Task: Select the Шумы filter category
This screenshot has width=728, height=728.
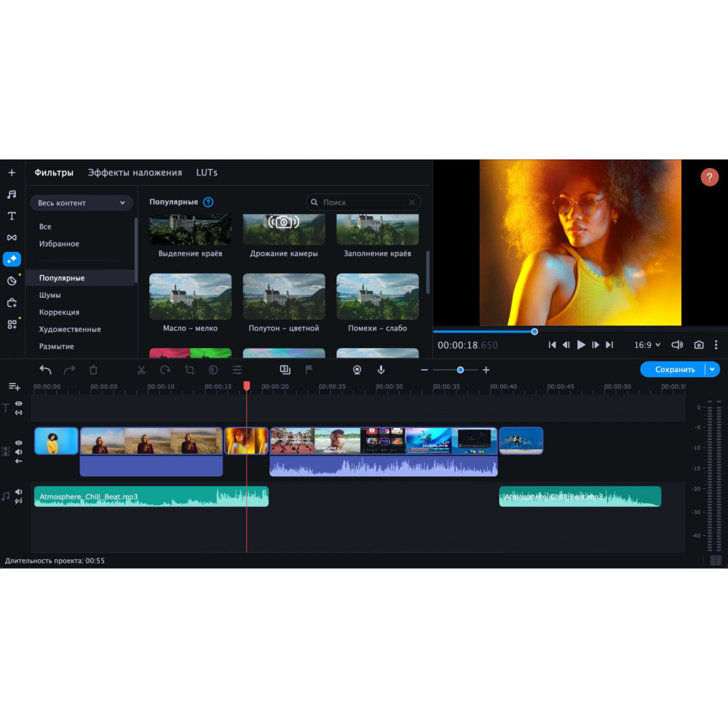Action: 50,295
